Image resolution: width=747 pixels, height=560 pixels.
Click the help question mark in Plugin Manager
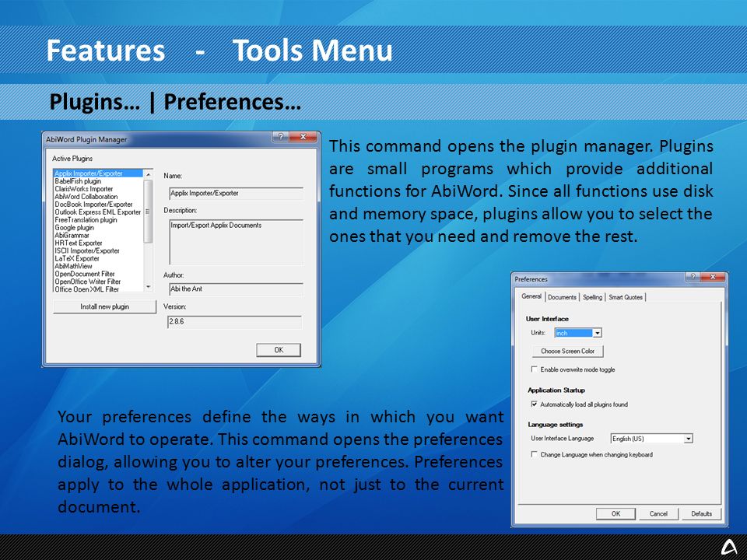(280, 137)
